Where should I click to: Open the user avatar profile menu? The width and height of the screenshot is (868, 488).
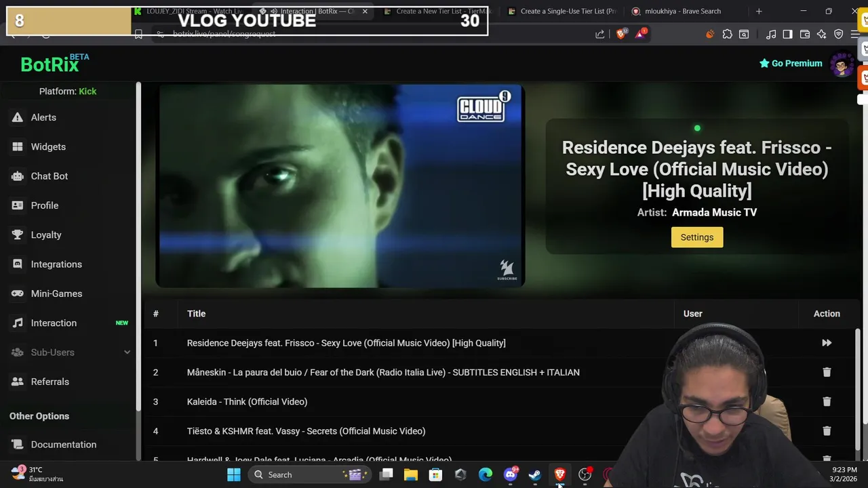[842, 64]
